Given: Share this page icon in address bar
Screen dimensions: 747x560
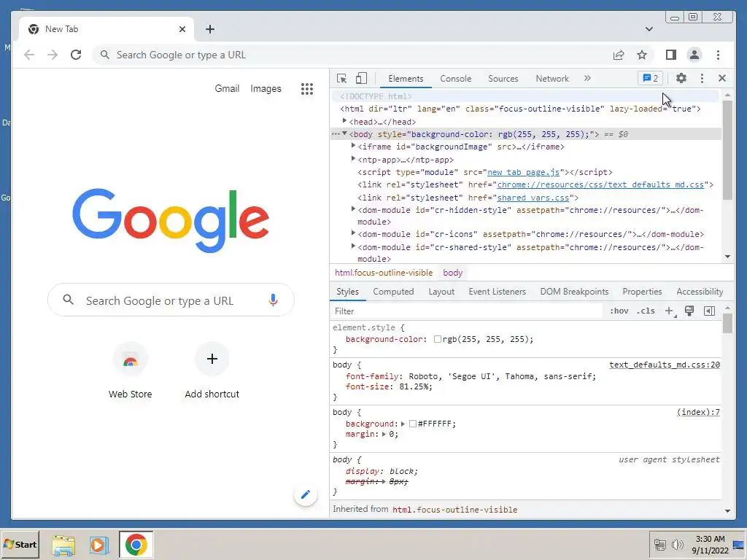Looking at the screenshot, I should click(x=619, y=55).
